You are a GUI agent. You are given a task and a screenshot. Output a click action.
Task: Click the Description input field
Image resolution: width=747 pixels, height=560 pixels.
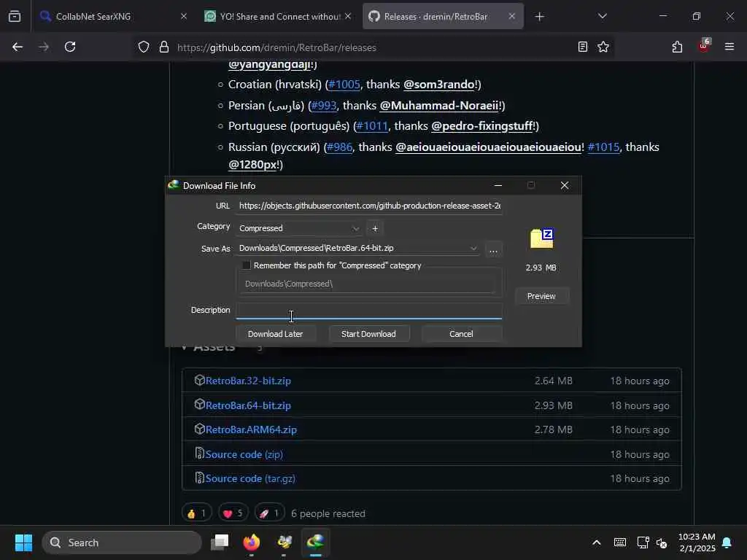click(x=369, y=311)
